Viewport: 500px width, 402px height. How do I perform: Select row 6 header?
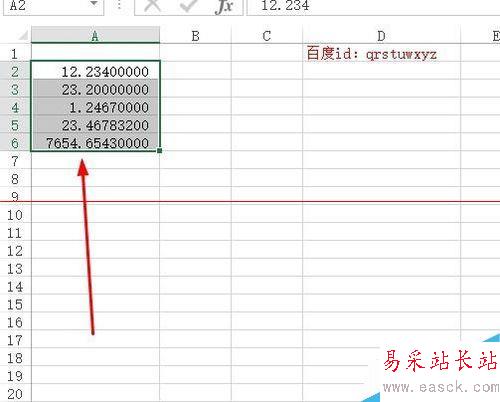click(15, 143)
